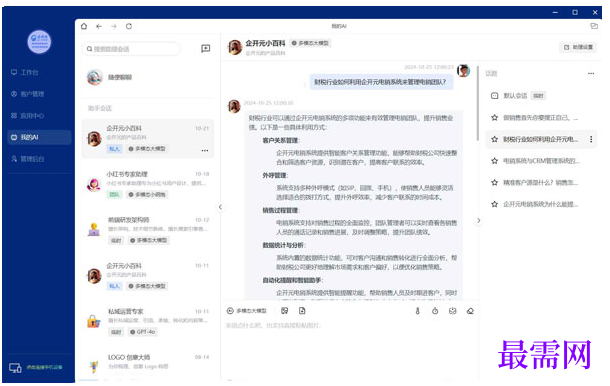Click star on topic 企开元电销系统为什么能提
Viewport: 610px width, 386px height.
494,204
